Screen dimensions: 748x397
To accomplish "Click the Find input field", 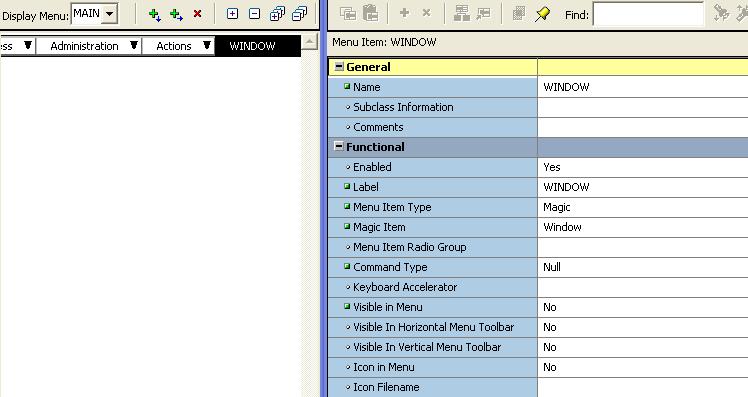I will pos(648,15).
